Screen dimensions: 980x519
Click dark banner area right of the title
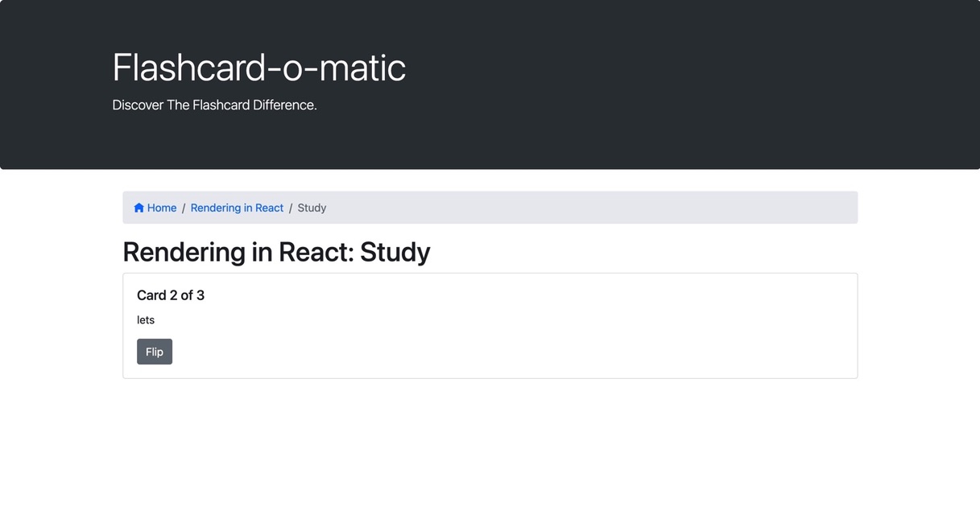684,68
